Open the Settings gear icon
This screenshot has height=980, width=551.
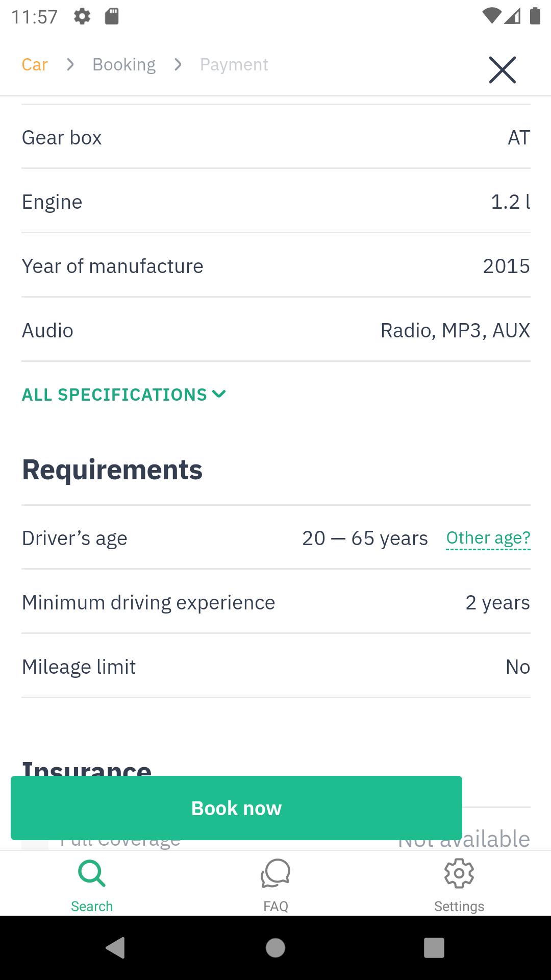click(459, 873)
